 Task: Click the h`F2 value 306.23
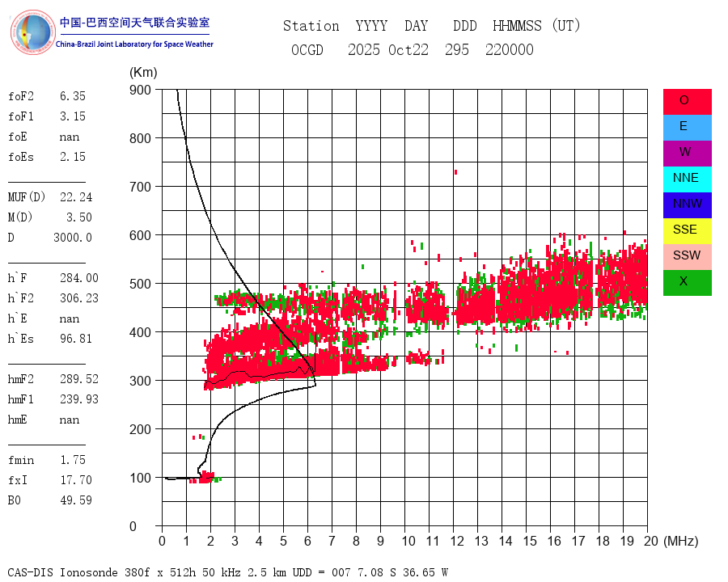pyautogui.click(x=79, y=298)
